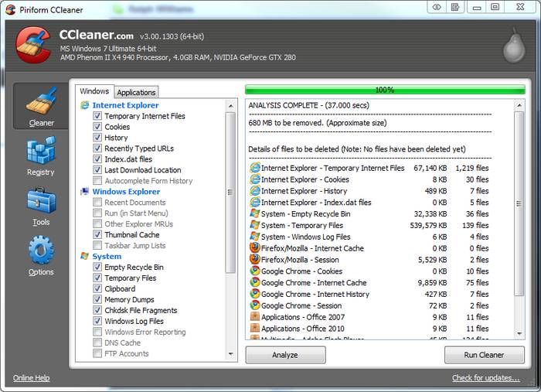Select the Windows tab
541x392 pixels.
[94, 91]
